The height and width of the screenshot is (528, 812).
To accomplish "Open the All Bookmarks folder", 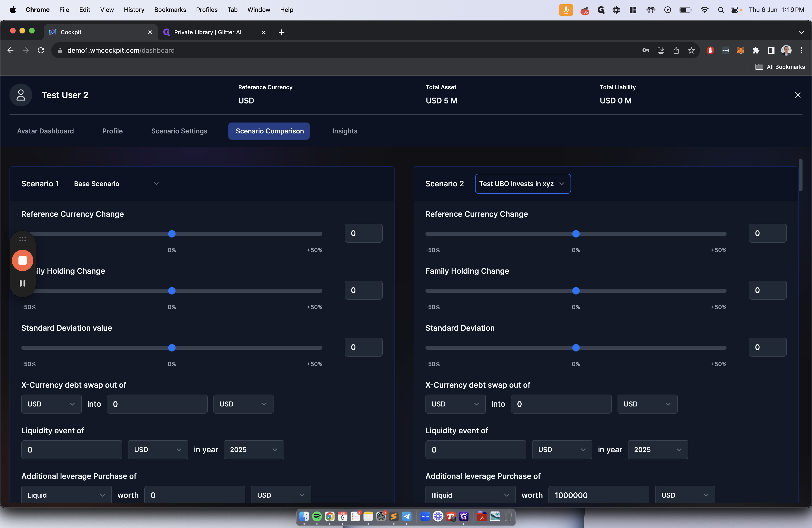I will 780,67.
